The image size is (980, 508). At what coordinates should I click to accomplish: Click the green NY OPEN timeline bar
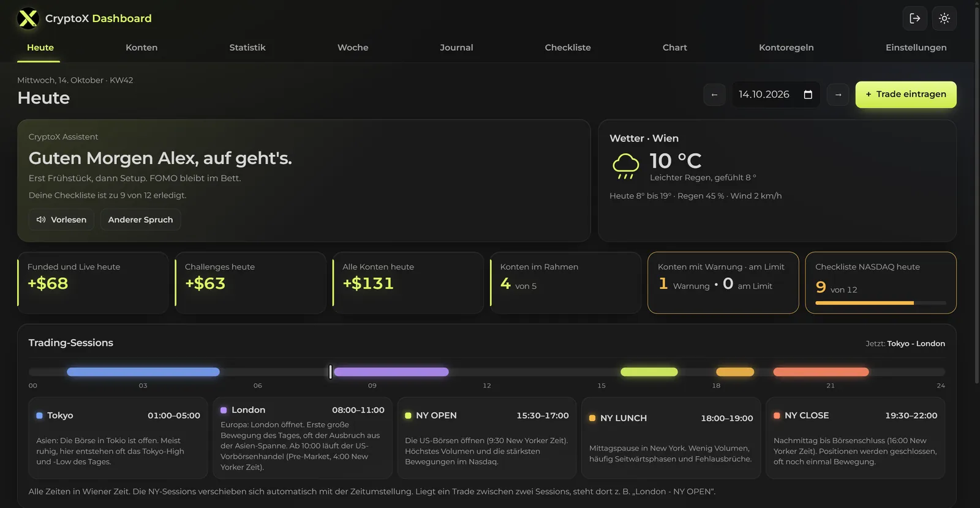click(x=649, y=372)
